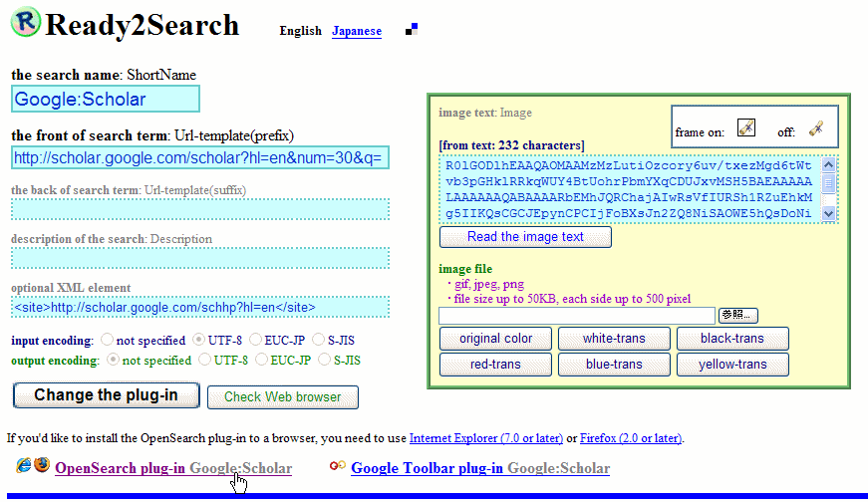Viewport: 868px width, 502px height.
Task: Click the small blue-black squares icon near Japanese
Action: [x=412, y=29]
